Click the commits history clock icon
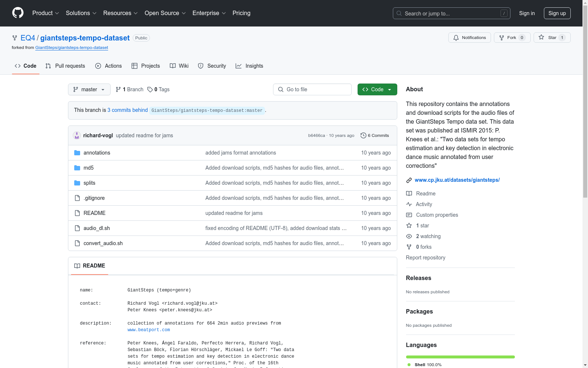The image size is (588, 368). click(x=363, y=135)
